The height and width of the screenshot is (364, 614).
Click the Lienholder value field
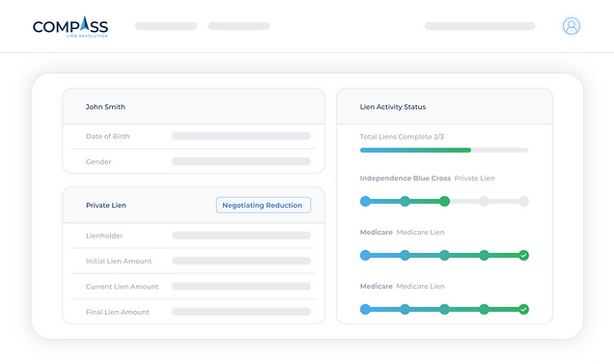[241, 235]
